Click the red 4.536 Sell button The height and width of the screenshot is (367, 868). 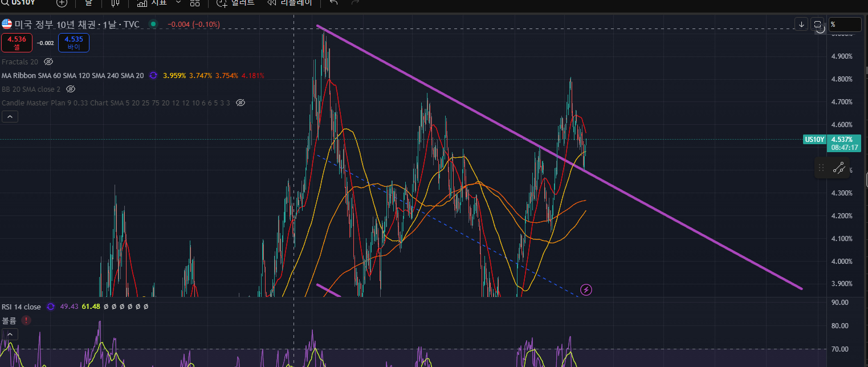click(17, 43)
